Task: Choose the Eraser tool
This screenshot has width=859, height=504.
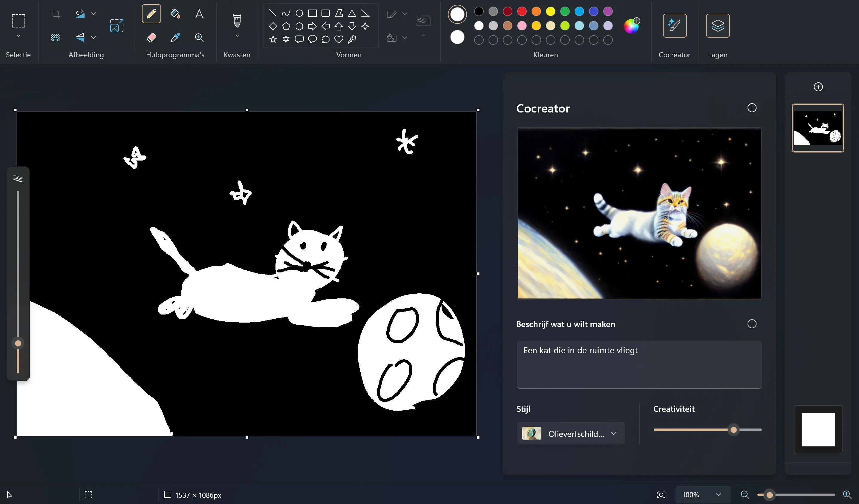Action: [x=151, y=38]
